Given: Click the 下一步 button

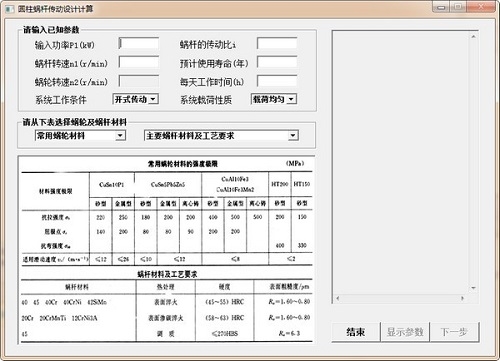Looking at the screenshot, I should pos(454,332).
